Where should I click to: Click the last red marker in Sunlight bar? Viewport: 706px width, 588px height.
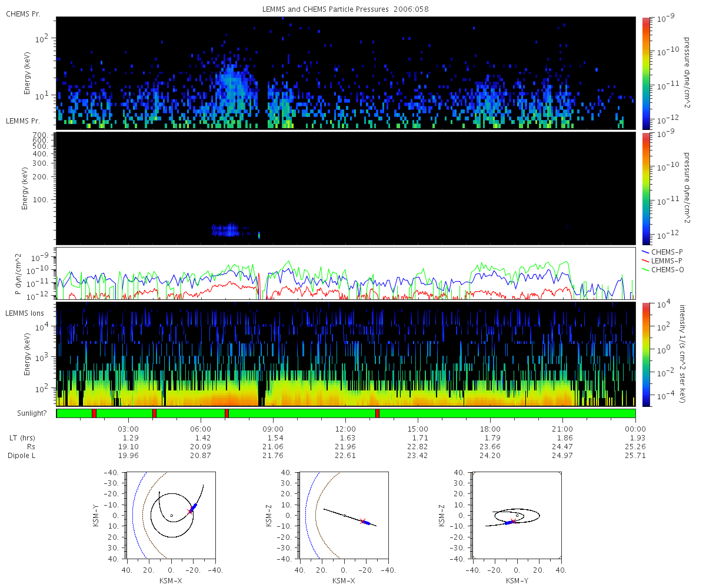point(377,413)
